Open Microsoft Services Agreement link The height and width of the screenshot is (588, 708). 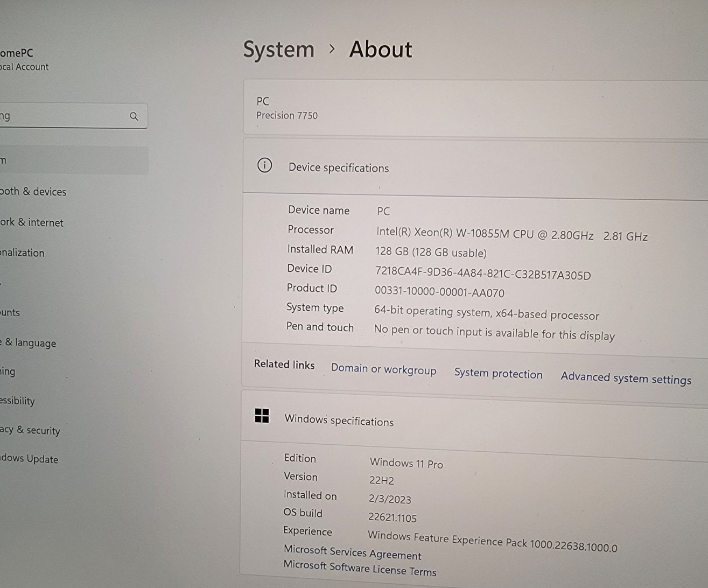(352, 552)
